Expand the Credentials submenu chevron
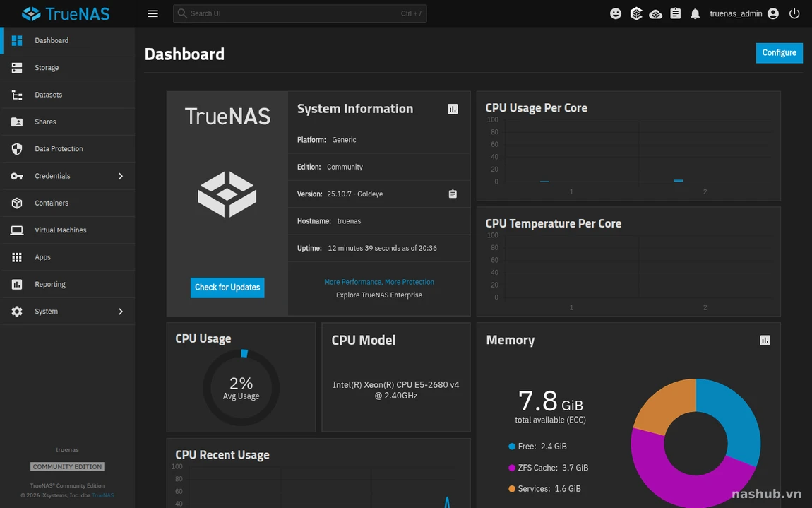The height and width of the screenshot is (508, 812). 121,176
